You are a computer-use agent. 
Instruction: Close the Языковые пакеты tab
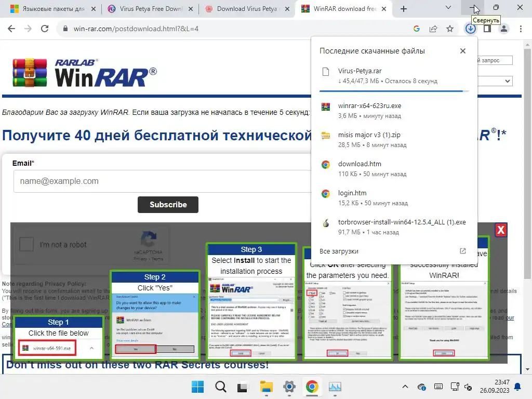tap(94, 9)
